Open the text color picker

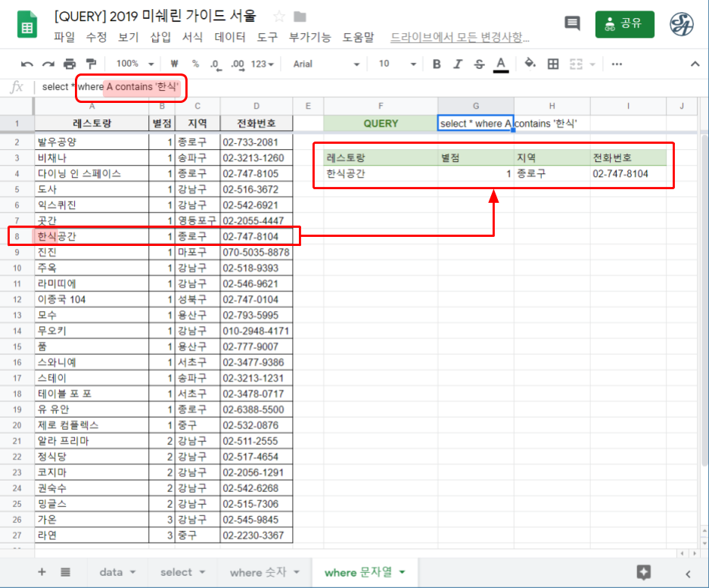[x=500, y=64]
